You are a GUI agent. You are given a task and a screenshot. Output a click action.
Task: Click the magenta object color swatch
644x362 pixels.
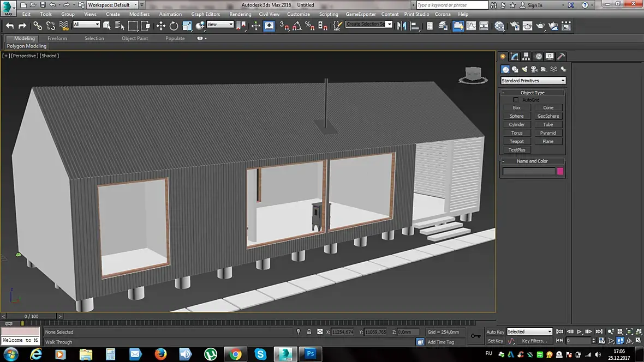point(560,171)
